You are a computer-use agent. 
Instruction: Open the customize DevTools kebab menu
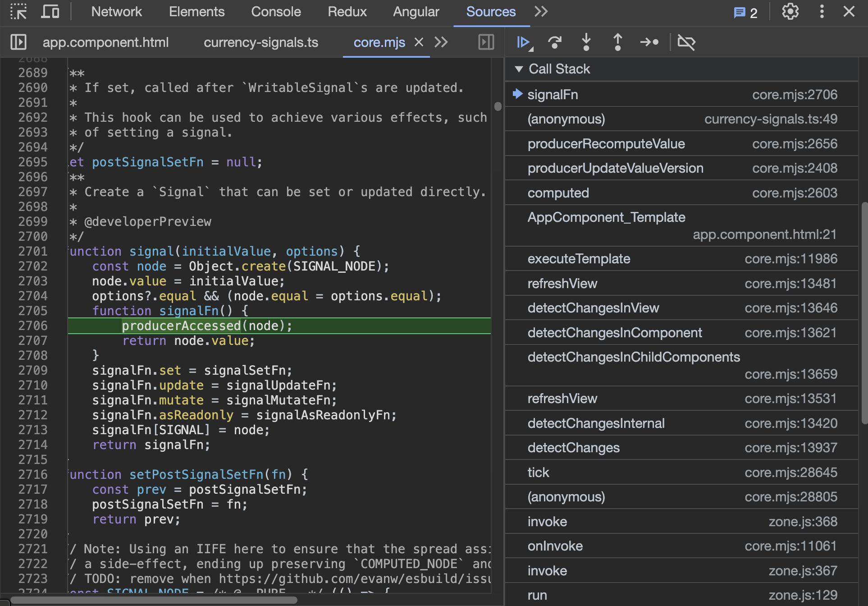pos(822,12)
